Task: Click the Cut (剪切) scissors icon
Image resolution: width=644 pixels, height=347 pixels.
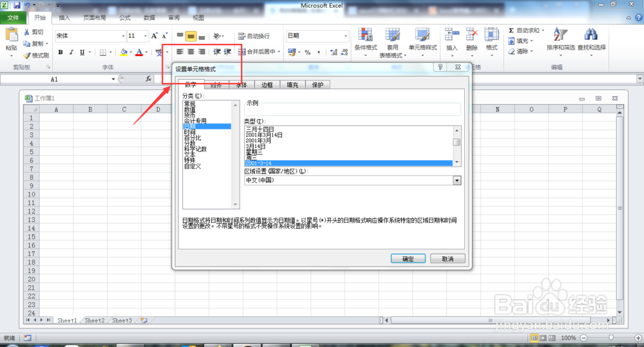Action: 26,32
